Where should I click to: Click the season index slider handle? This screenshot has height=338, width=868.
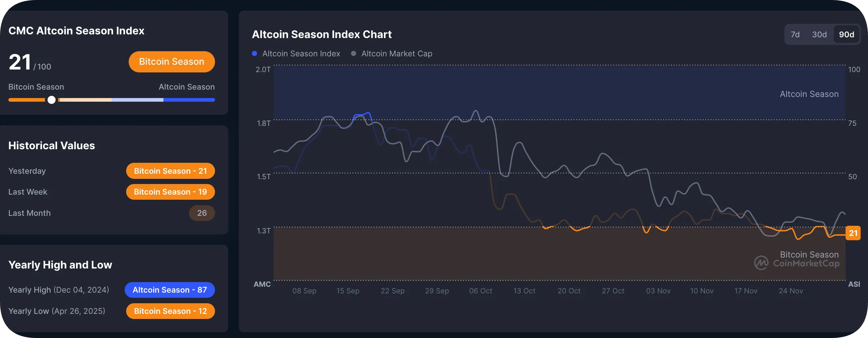52,99
